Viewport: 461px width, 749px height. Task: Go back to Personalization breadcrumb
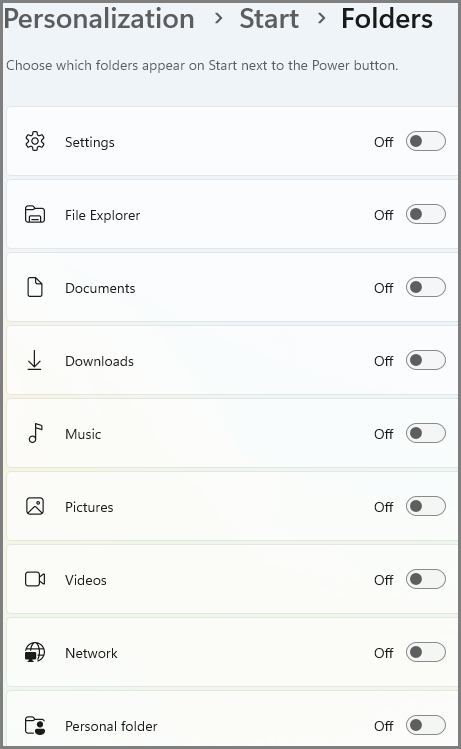(99, 19)
